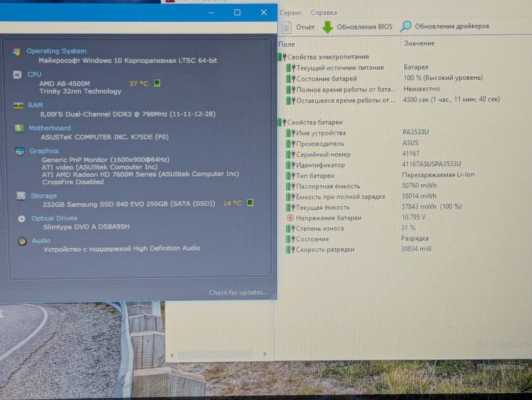Open the Сервис menu
The image size is (532, 400).
click(291, 13)
